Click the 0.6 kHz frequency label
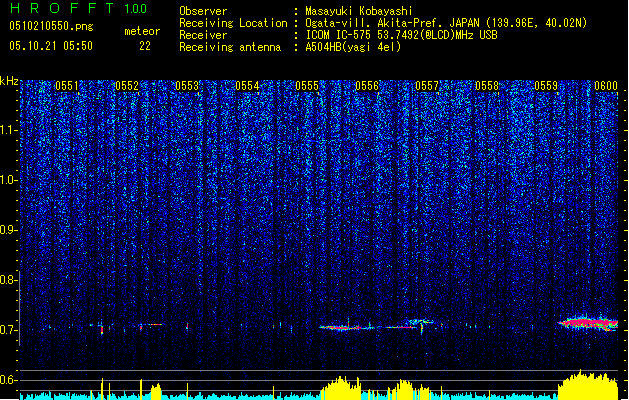 pos(8,380)
